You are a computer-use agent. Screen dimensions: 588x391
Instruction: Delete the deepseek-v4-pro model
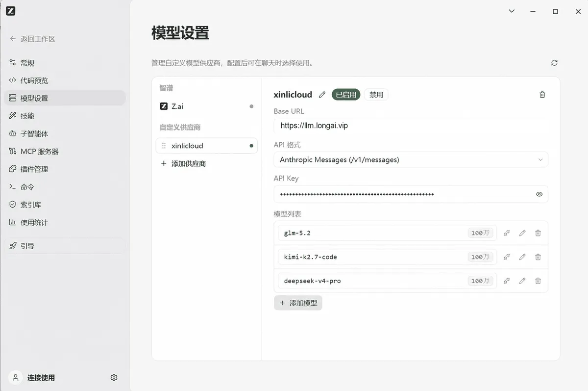tap(538, 281)
